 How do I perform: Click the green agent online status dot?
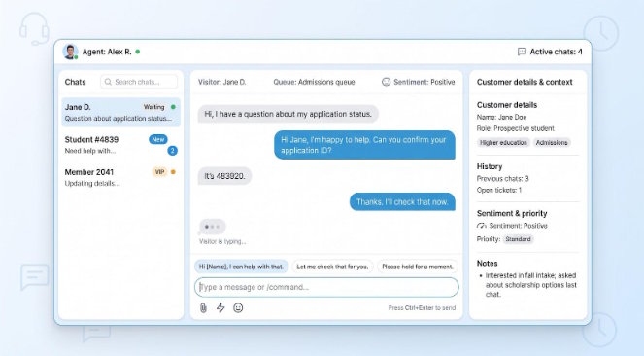[138, 52]
